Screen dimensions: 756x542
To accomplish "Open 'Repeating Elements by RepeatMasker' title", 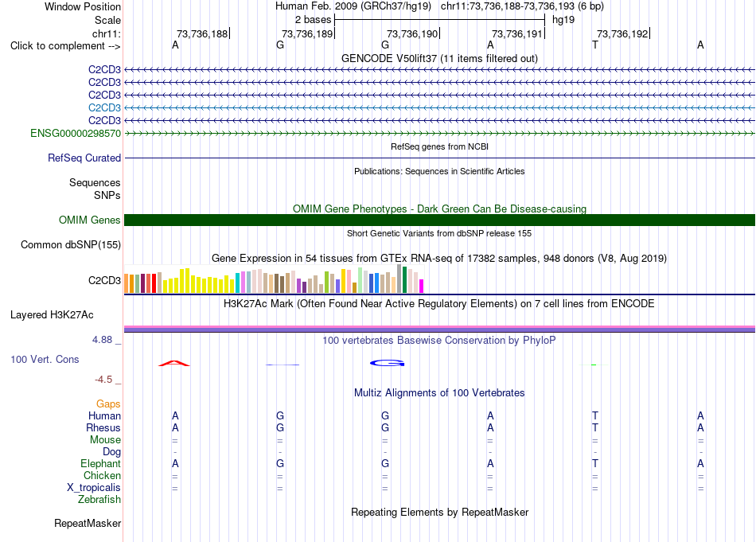I will 439,512.
